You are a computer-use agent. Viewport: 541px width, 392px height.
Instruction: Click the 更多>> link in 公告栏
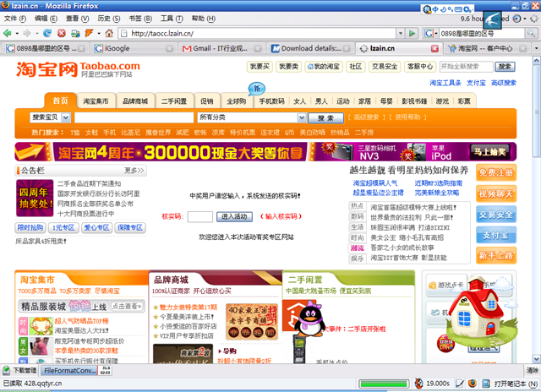[x=134, y=171]
